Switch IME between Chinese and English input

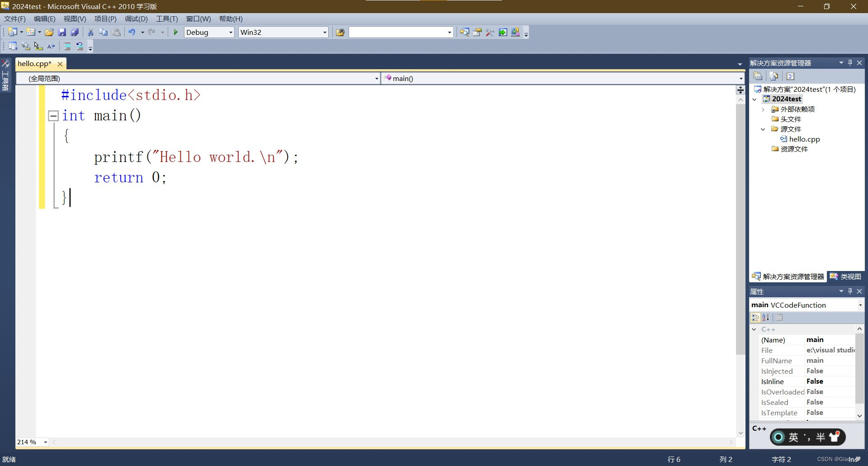(x=793, y=437)
